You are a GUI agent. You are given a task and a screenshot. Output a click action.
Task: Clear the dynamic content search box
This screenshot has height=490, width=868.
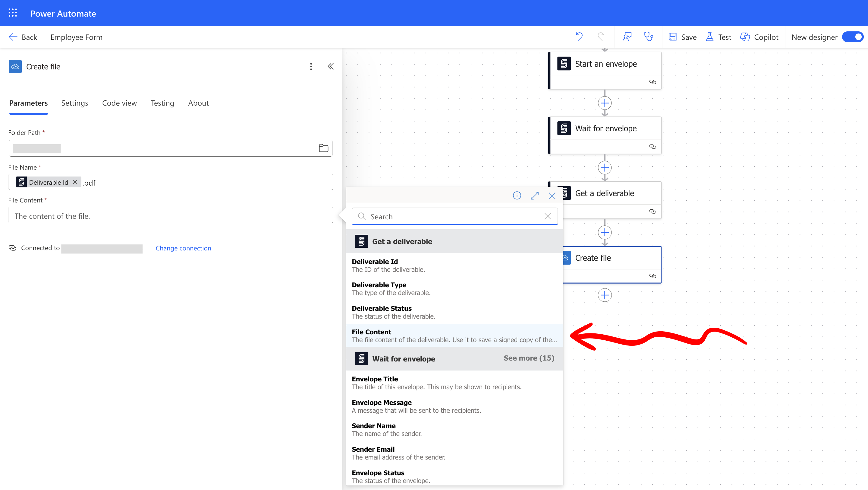click(x=548, y=216)
